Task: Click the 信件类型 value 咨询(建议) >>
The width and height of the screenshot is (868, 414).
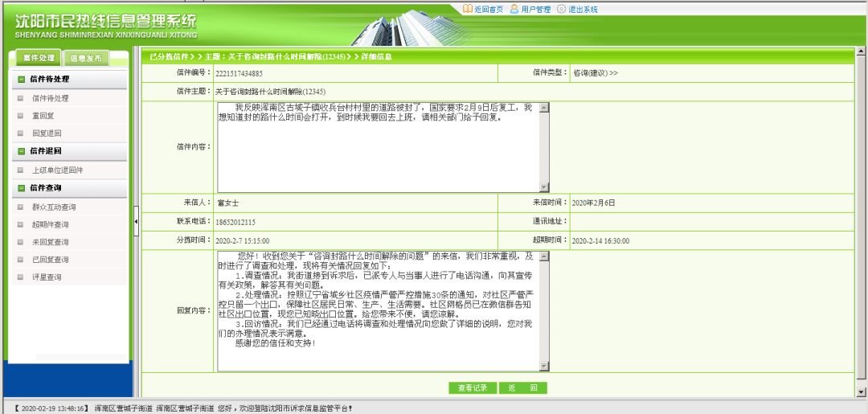Action: pos(596,73)
